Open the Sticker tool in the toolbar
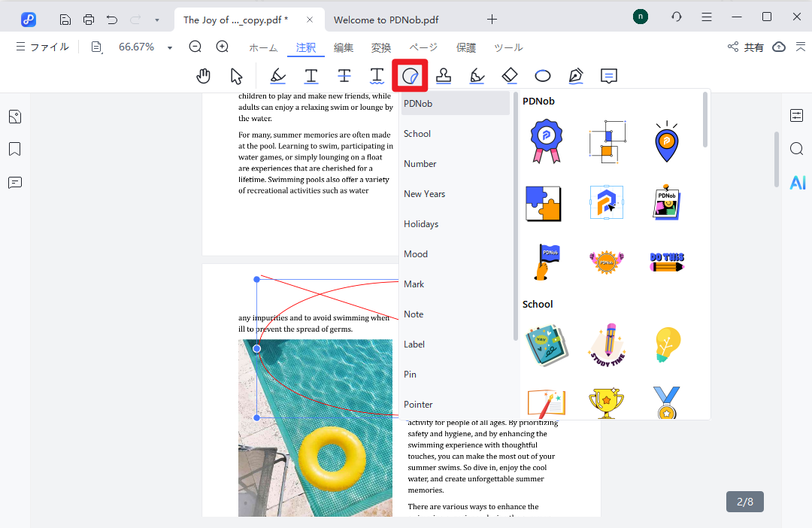This screenshot has height=528, width=812. 410,75
